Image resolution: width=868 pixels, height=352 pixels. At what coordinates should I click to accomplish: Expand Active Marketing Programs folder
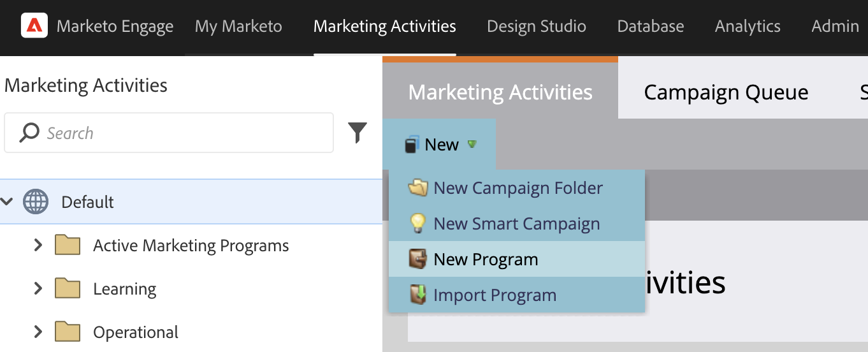click(x=38, y=245)
